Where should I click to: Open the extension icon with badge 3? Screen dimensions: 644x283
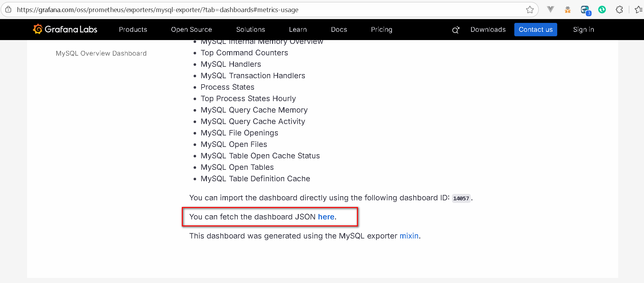tap(585, 10)
